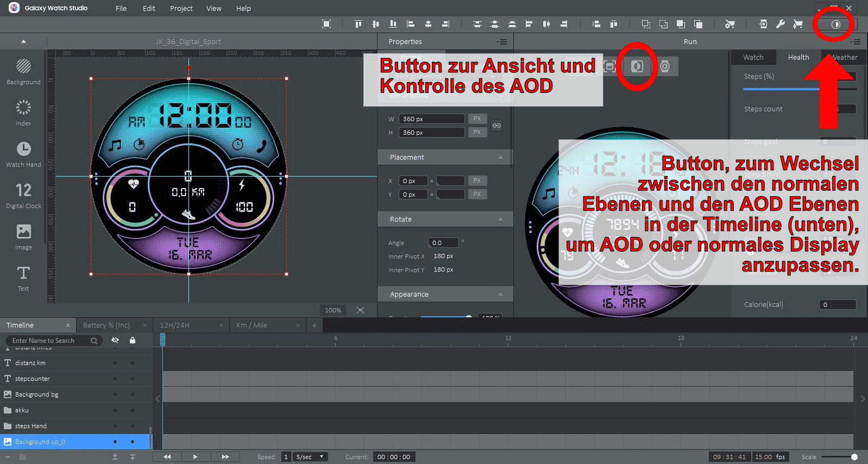Viewport: 868px width, 464px height.
Task: Toggle the AOD preview button in Run panel
Action: [637, 66]
